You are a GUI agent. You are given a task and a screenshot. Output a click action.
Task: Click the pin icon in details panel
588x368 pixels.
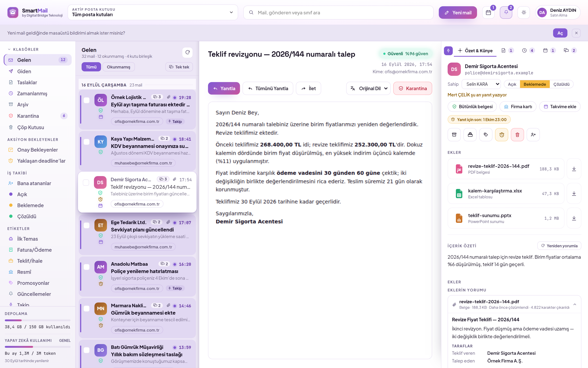point(448,51)
